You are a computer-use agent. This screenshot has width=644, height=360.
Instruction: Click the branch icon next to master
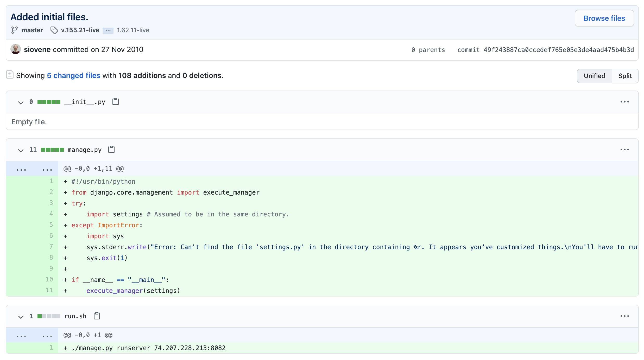(15, 30)
